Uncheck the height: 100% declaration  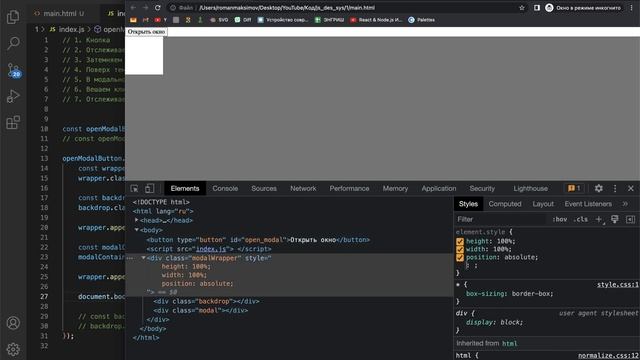click(x=460, y=241)
